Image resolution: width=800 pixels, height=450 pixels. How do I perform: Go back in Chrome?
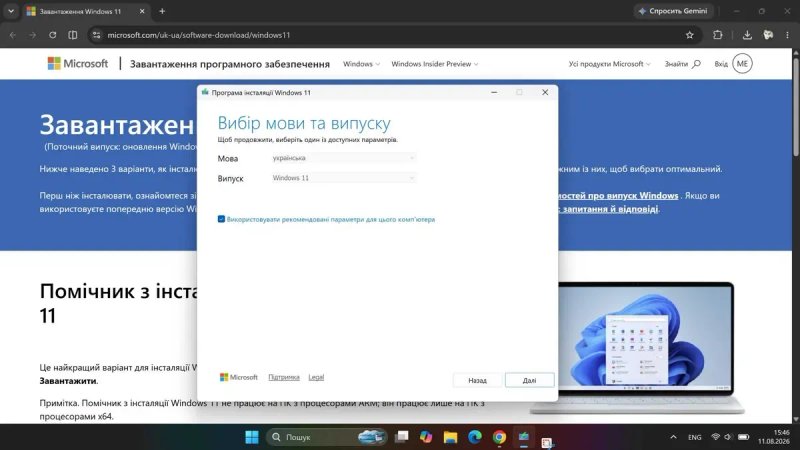13,35
